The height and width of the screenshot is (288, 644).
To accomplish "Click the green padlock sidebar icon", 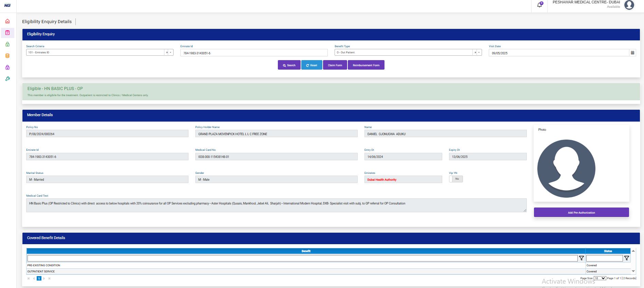I will coord(7,44).
